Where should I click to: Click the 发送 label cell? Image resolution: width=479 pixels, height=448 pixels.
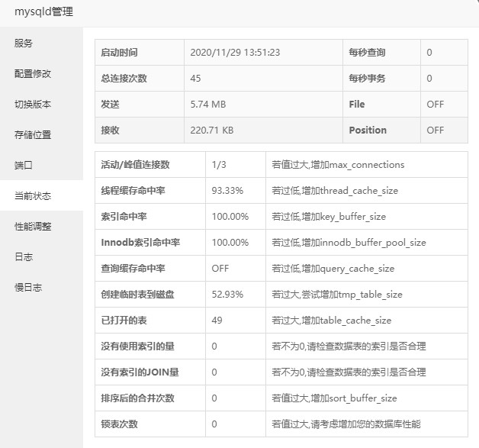(x=140, y=105)
